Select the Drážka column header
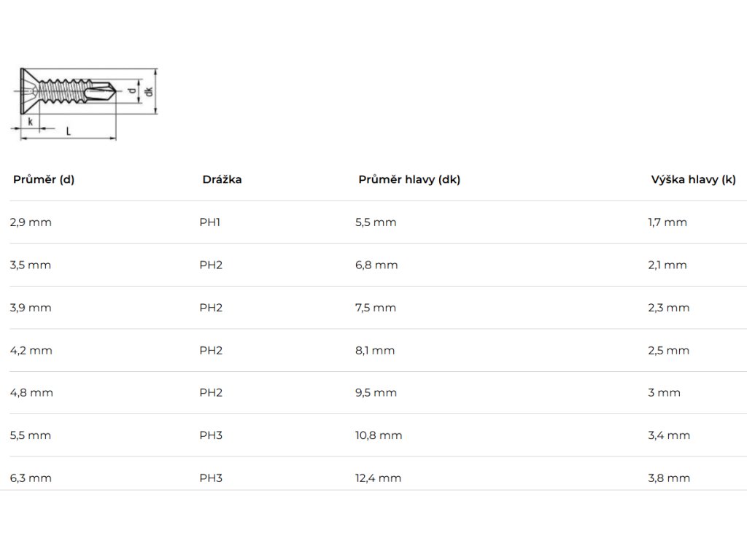Screen dimensions: 747x560 222,180
